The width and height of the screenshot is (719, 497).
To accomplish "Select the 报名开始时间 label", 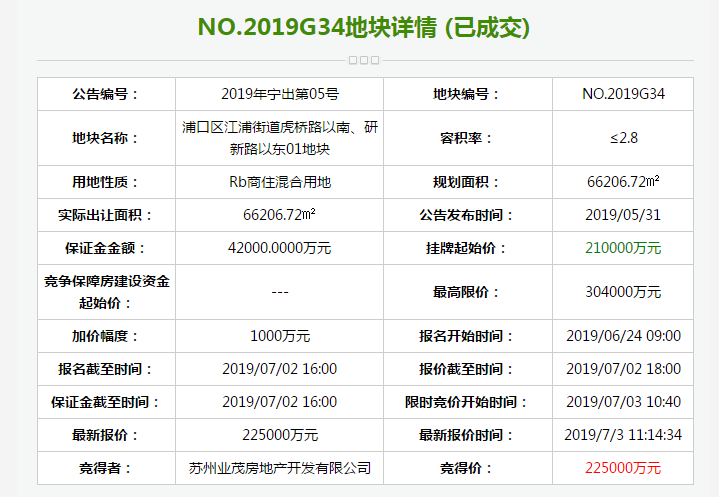I will (467, 336).
